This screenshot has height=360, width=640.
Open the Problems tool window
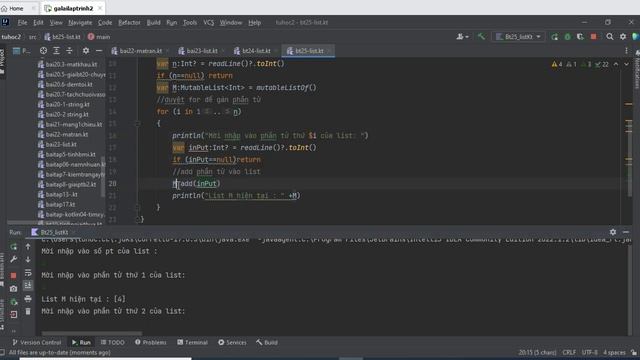point(151,342)
